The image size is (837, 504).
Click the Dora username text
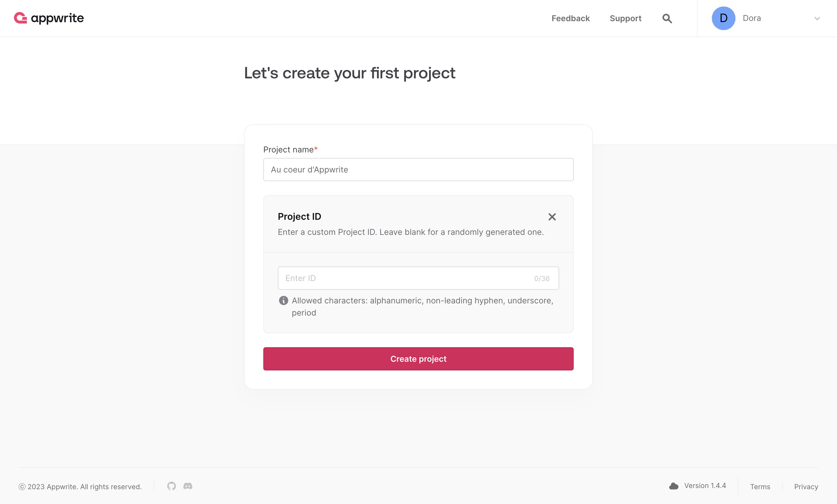(x=752, y=18)
